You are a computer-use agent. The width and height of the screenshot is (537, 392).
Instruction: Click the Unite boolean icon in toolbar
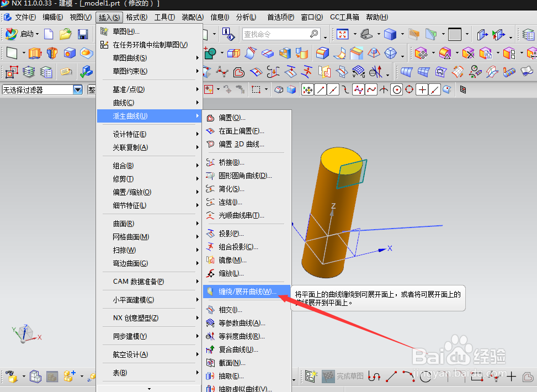pyautogui.click(x=210, y=53)
